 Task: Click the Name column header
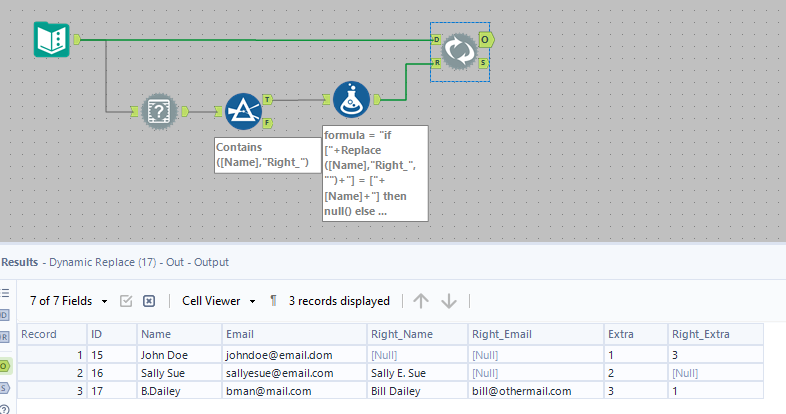(179, 334)
